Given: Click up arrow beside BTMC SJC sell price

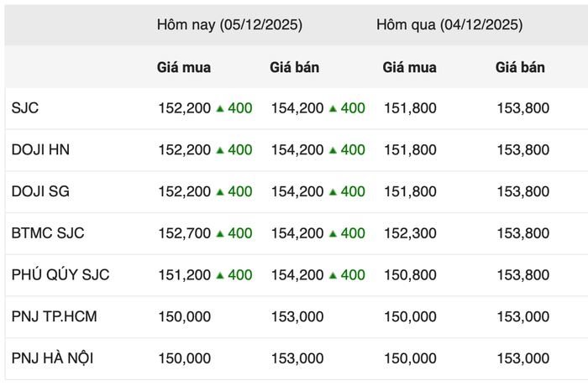Looking at the screenshot, I should 333,233.
